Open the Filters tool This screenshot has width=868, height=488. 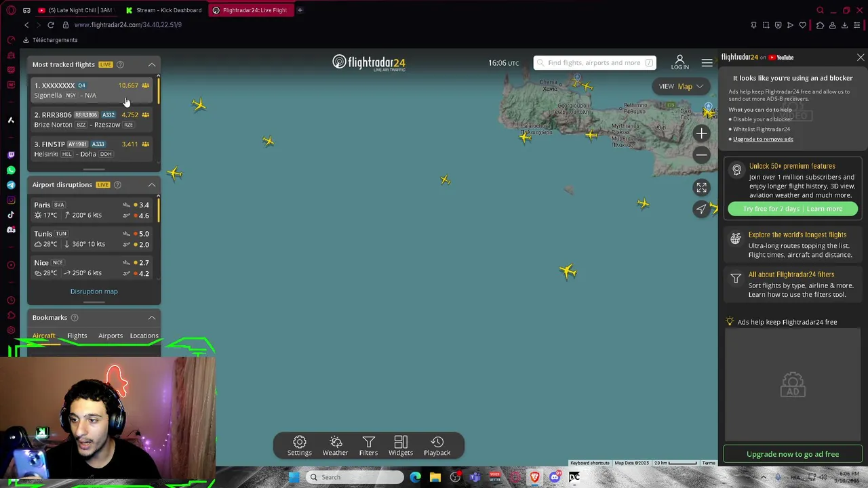[x=368, y=446]
